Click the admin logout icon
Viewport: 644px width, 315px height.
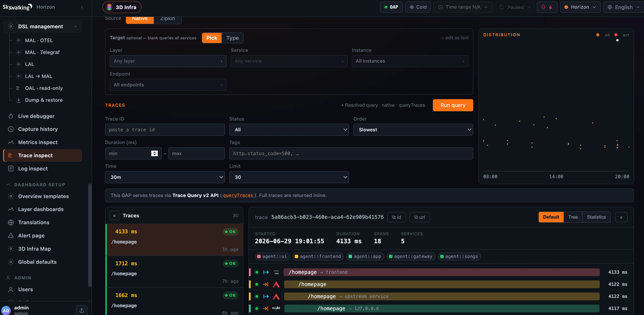tap(82, 310)
